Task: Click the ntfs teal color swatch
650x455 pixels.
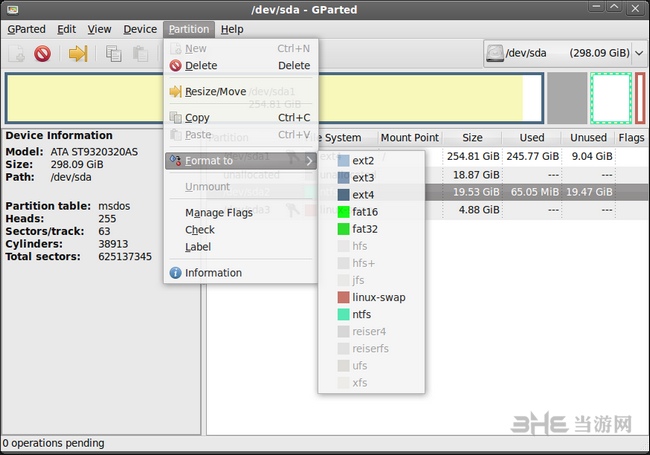Action: click(x=343, y=314)
